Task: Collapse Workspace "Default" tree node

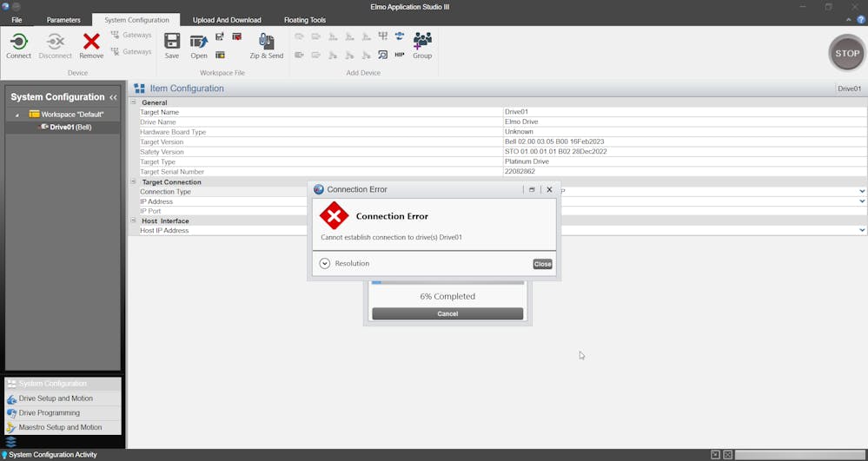Action: coord(17,115)
